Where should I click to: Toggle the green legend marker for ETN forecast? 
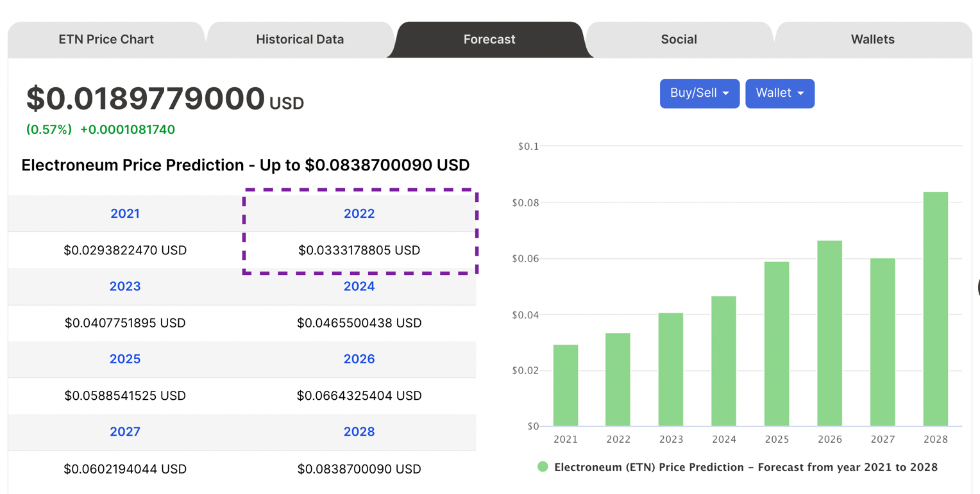(543, 467)
